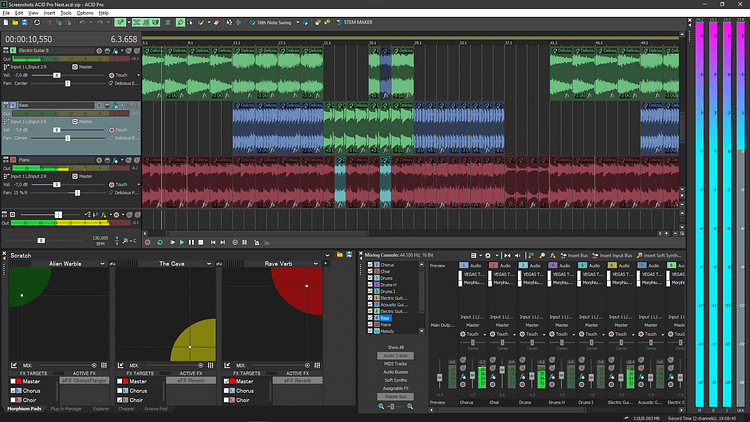Open the Tools menu

(66, 13)
